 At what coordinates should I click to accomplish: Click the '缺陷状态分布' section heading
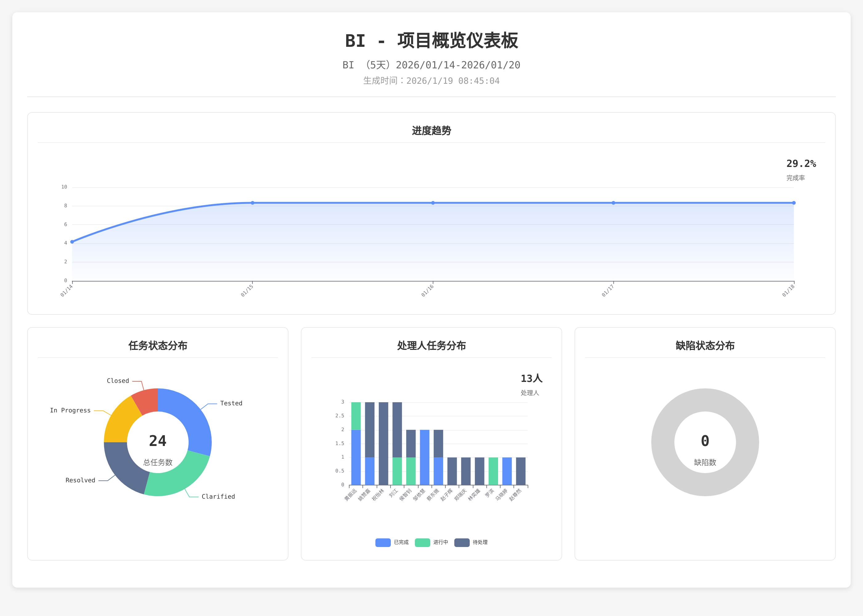click(705, 346)
